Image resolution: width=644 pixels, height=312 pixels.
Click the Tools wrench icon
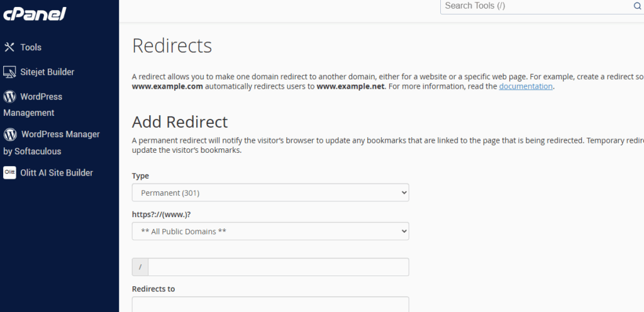9,47
